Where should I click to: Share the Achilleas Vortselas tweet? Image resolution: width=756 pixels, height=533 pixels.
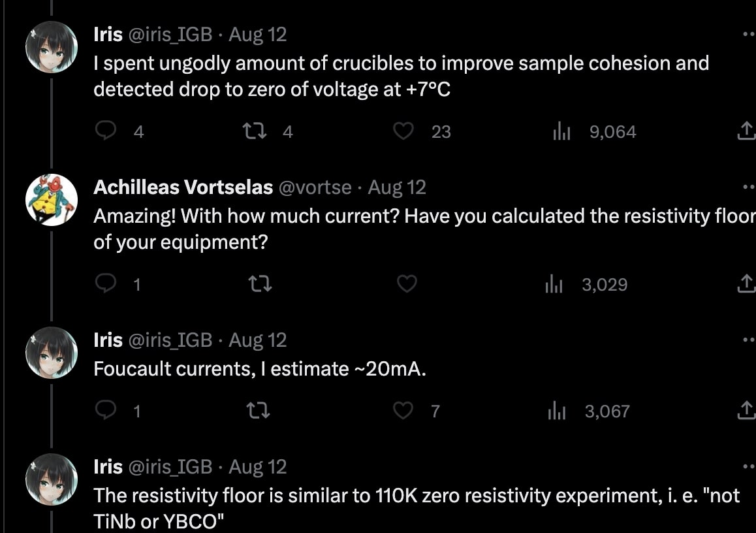pyautogui.click(x=744, y=285)
